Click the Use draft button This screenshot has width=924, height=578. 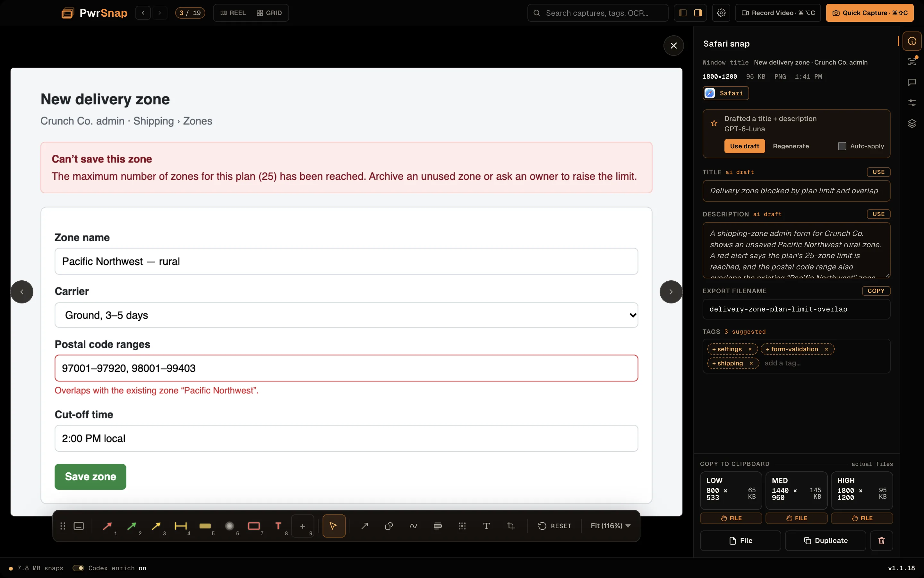[x=745, y=146]
